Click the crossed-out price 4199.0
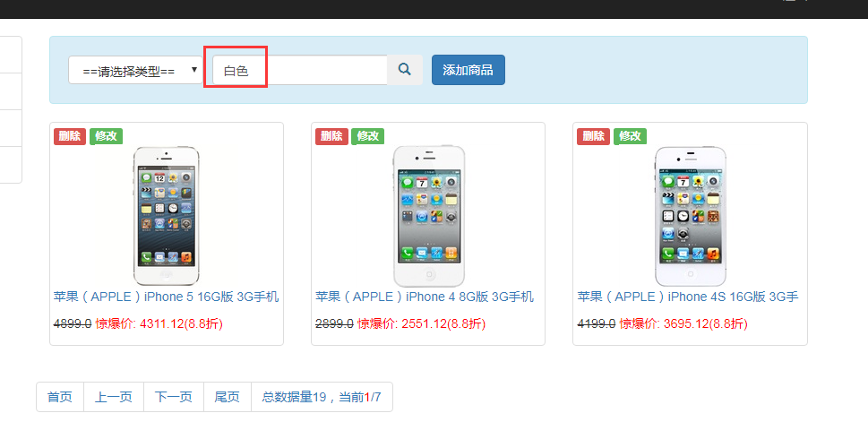The width and height of the screenshot is (868, 439). coord(597,323)
